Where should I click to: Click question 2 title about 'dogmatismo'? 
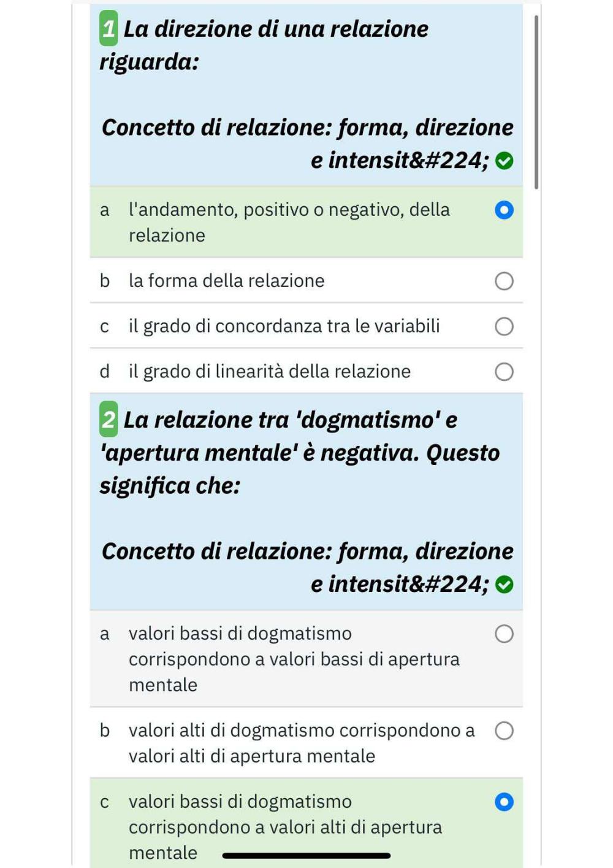(x=300, y=452)
